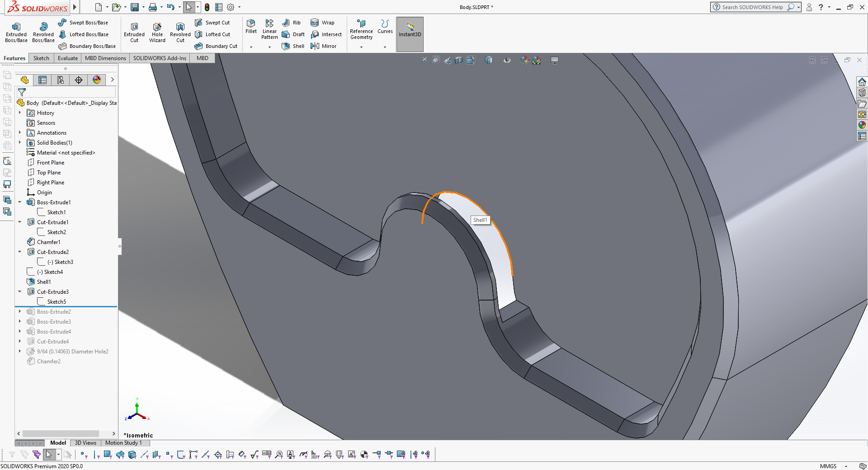Open Reference Geometry tool

(x=361, y=29)
